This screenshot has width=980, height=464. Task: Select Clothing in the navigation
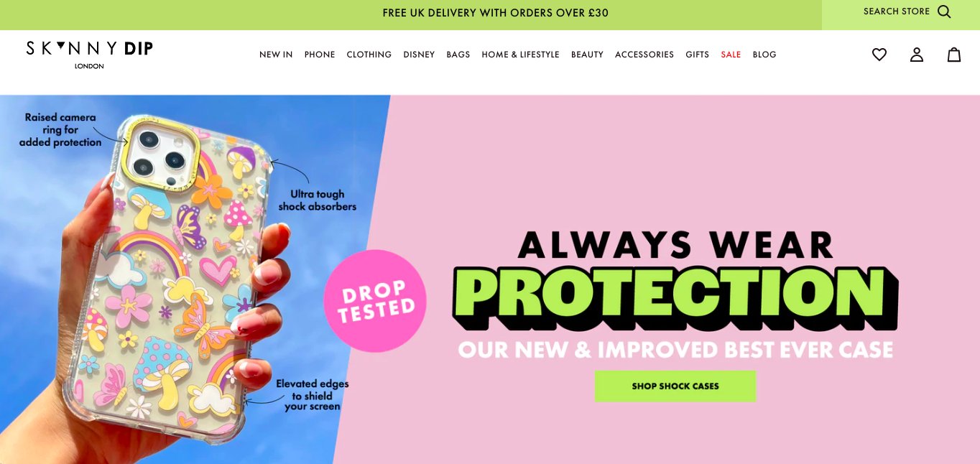(369, 55)
